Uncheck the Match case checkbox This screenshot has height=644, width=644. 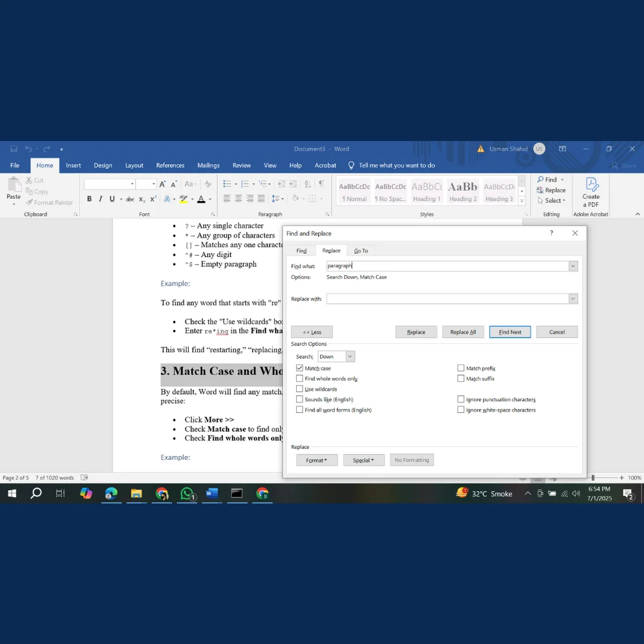tap(299, 368)
